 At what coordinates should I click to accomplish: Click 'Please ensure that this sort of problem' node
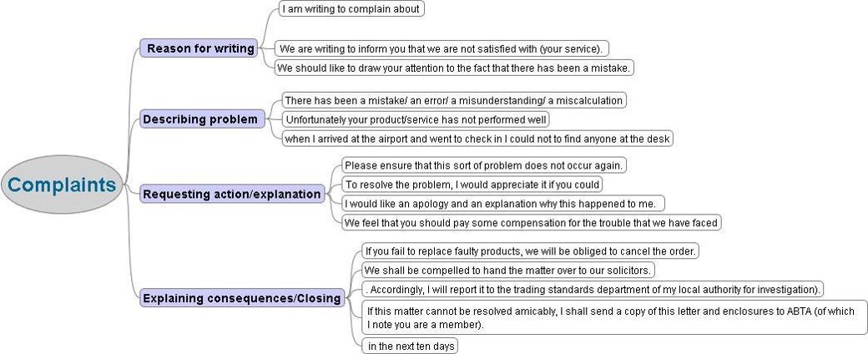click(484, 165)
